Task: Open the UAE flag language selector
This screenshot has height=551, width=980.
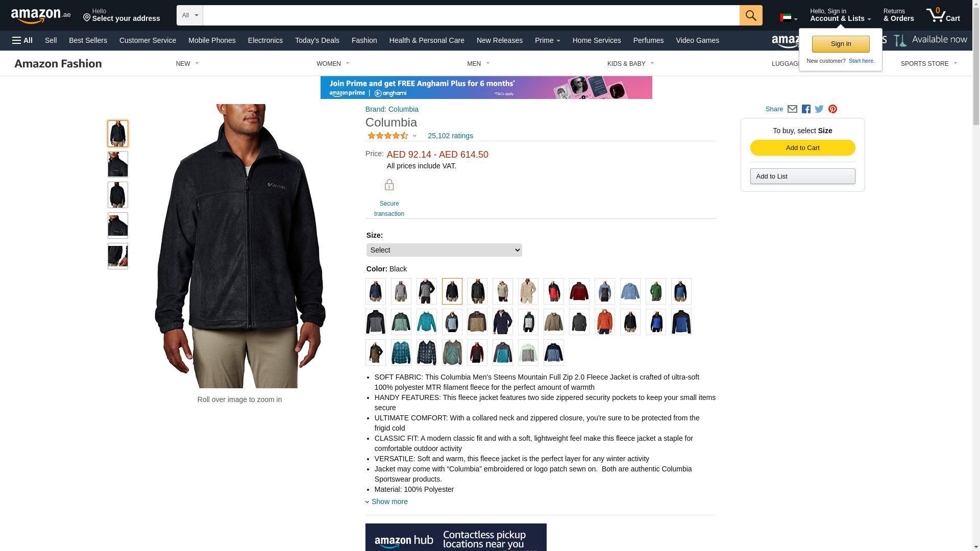Action: coord(789,18)
